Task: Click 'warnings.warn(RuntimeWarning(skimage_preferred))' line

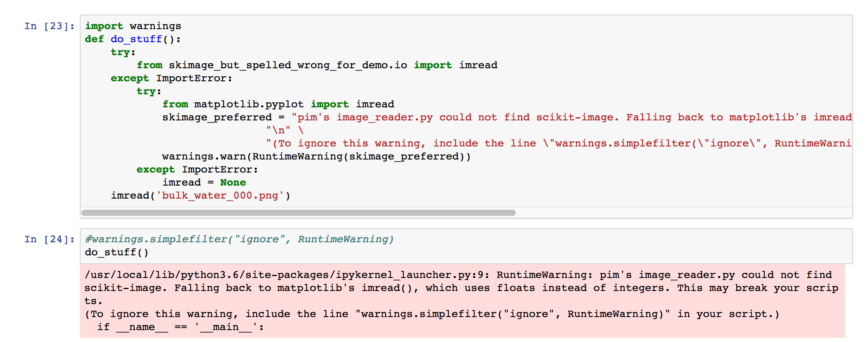Action: [x=317, y=156]
